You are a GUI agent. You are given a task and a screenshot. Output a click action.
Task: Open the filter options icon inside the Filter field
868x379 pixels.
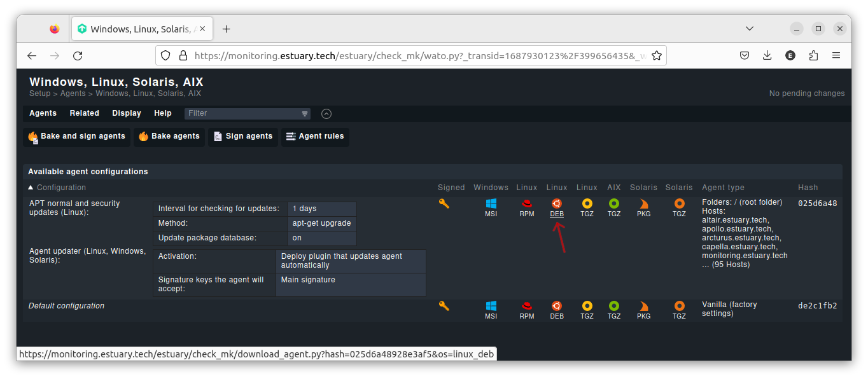(304, 113)
